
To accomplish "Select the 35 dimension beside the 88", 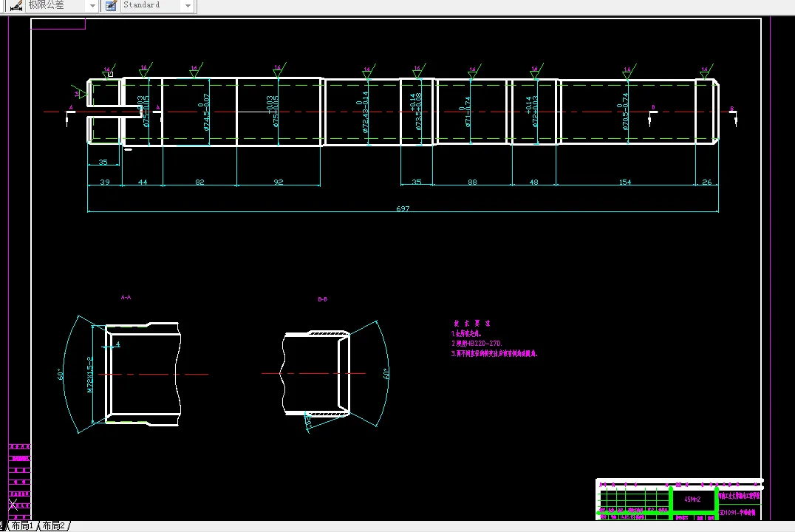I will [x=416, y=182].
